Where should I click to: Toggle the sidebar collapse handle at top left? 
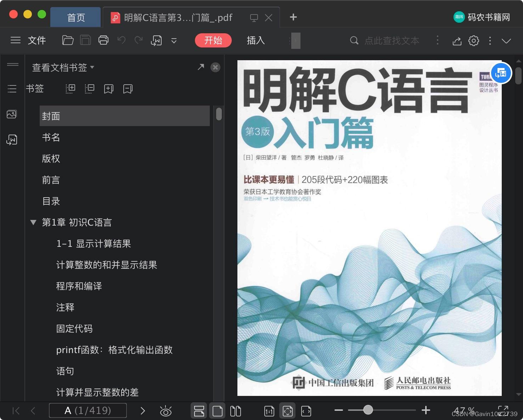(13, 64)
